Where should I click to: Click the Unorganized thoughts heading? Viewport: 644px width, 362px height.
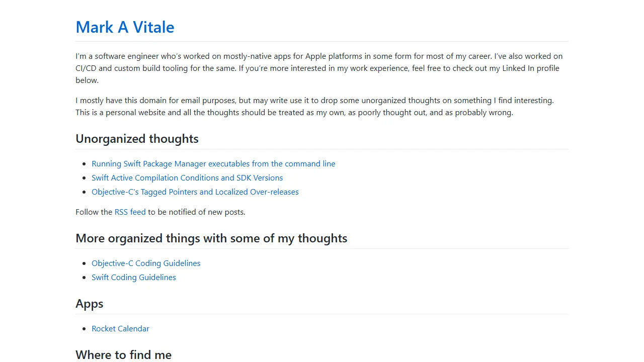coord(137,139)
